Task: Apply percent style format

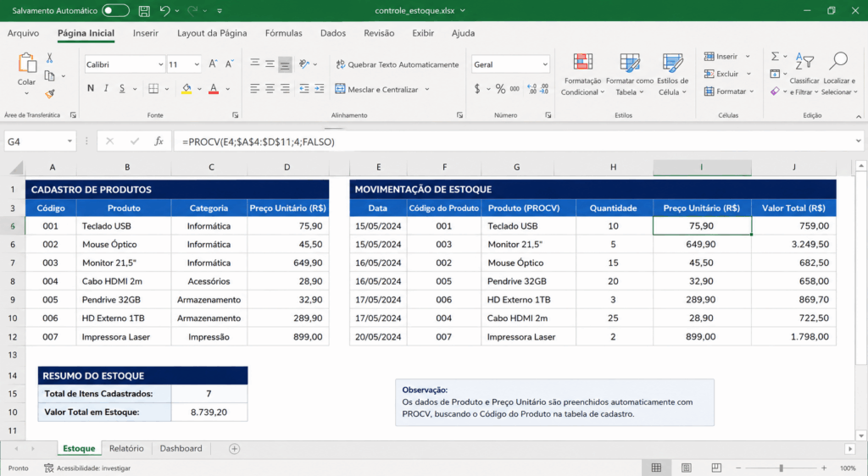Action: point(500,88)
